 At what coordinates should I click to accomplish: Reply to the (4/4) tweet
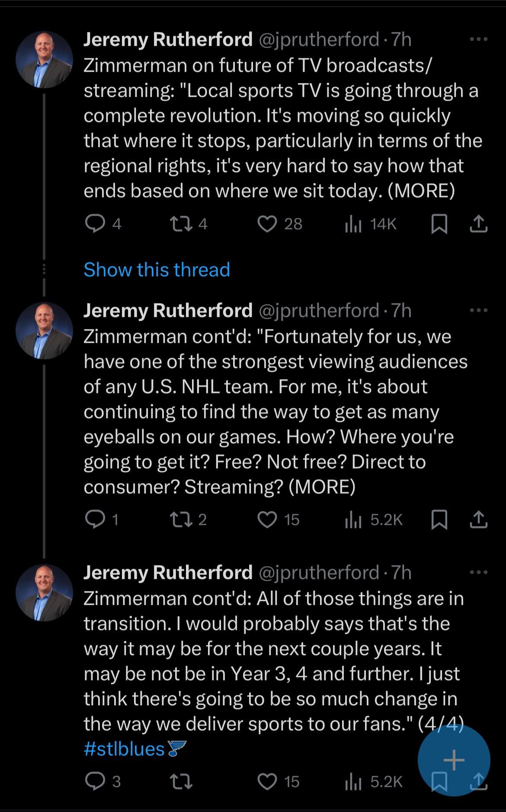93,781
